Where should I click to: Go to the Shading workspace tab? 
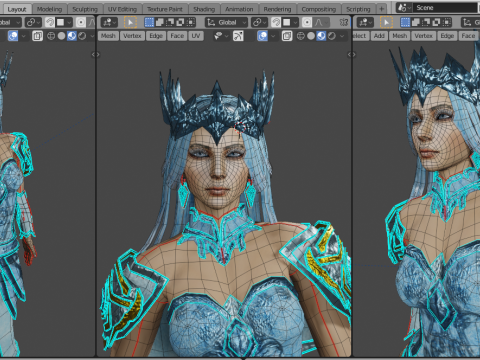coord(204,9)
